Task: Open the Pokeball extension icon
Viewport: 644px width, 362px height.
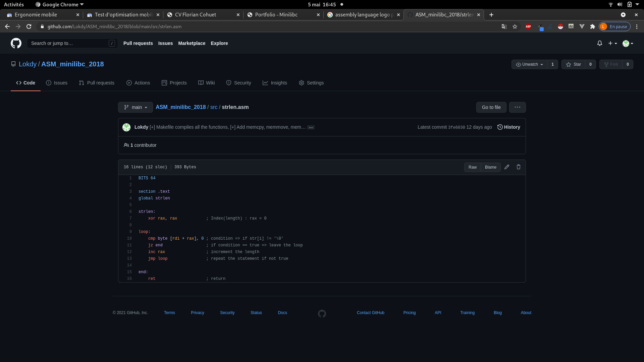Action: (x=560, y=26)
